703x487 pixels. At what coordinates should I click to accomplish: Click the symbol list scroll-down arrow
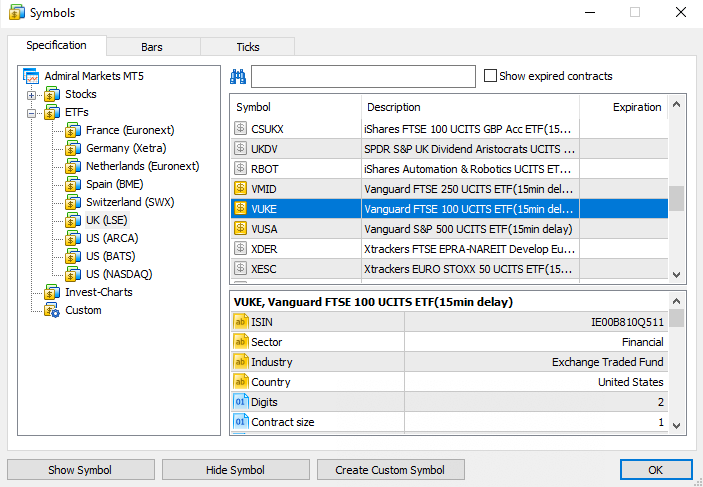coord(677,274)
